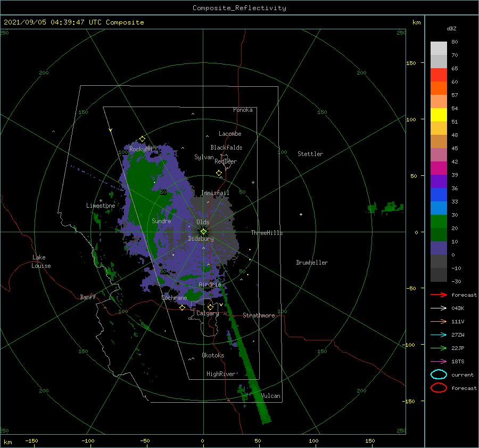Click the Composite_Reflectivity title
Image resolution: width=479 pixels, height=448 pixels.
pyautogui.click(x=239, y=8)
